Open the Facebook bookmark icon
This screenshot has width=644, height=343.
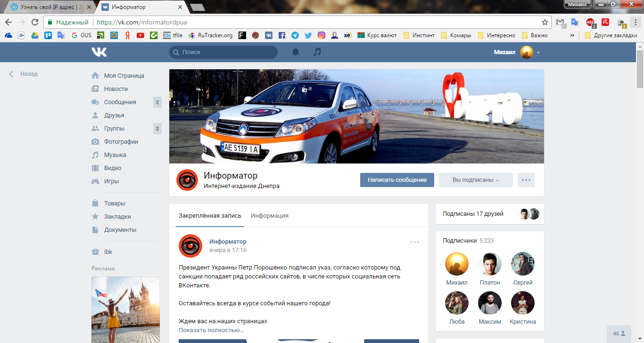[282, 35]
